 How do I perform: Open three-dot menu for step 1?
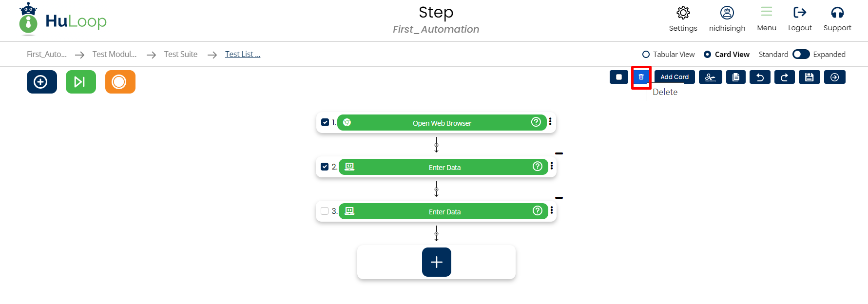click(x=550, y=121)
